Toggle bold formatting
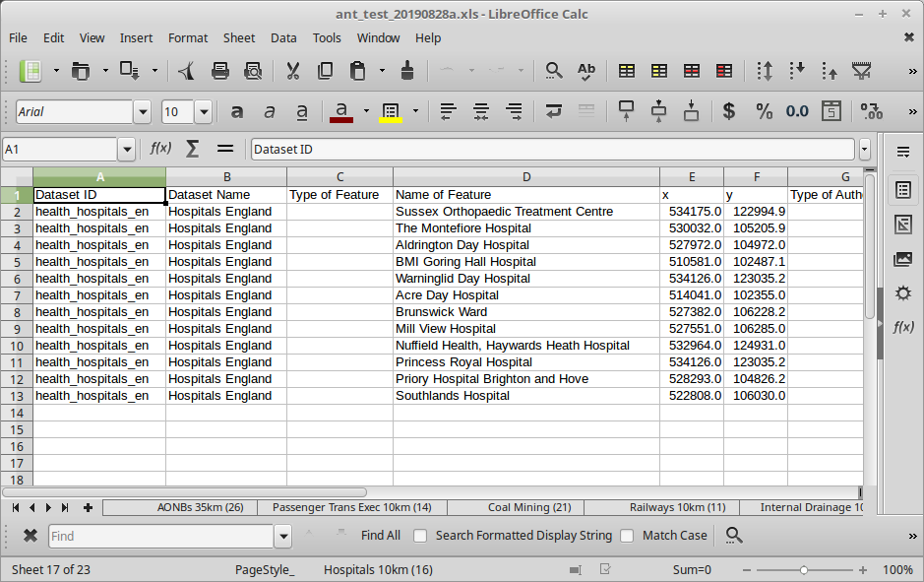 click(237, 111)
